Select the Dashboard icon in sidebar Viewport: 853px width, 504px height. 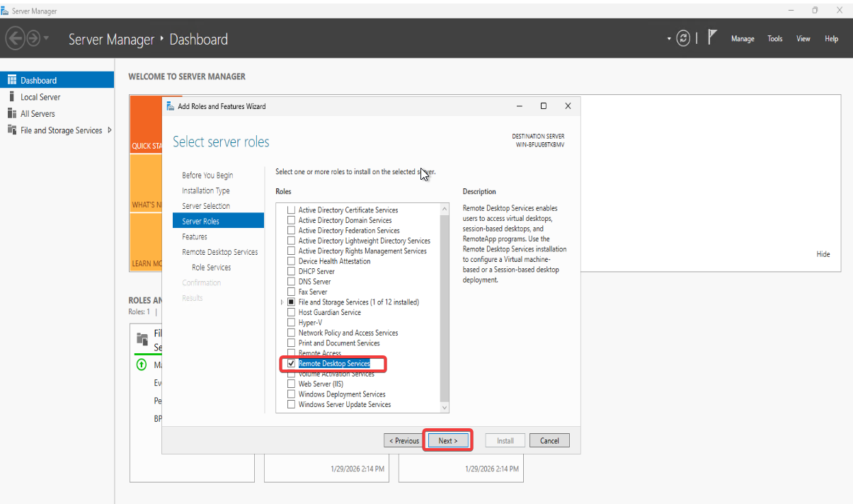12,80
